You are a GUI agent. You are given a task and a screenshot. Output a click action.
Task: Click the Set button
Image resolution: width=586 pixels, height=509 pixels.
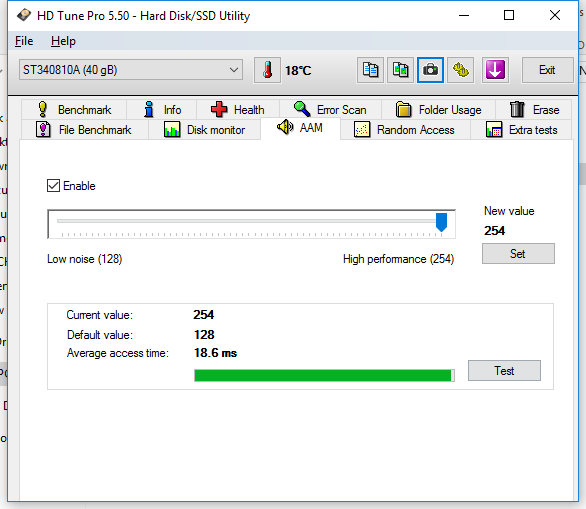(x=518, y=254)
